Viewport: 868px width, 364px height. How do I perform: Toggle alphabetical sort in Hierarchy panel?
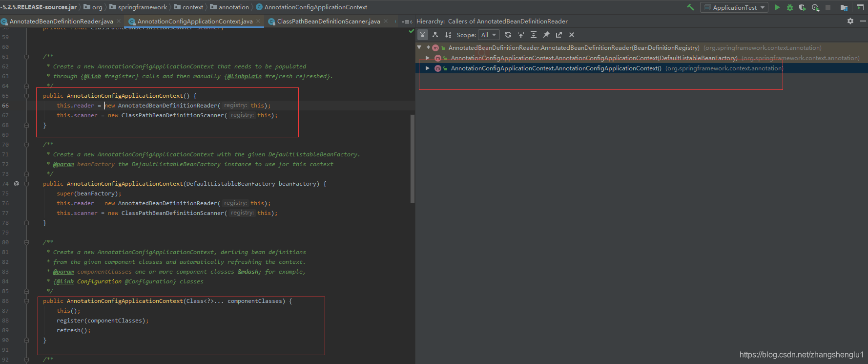448,35
